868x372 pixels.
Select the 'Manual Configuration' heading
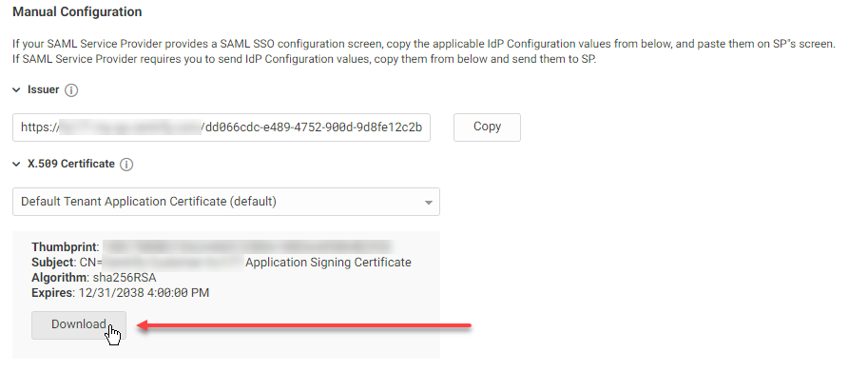coord(77,11)
